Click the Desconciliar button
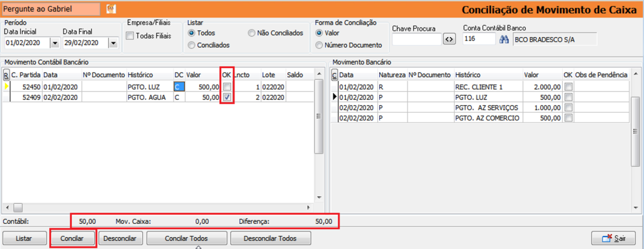Viewport: 644px width, 249px height. pos(120,238)
